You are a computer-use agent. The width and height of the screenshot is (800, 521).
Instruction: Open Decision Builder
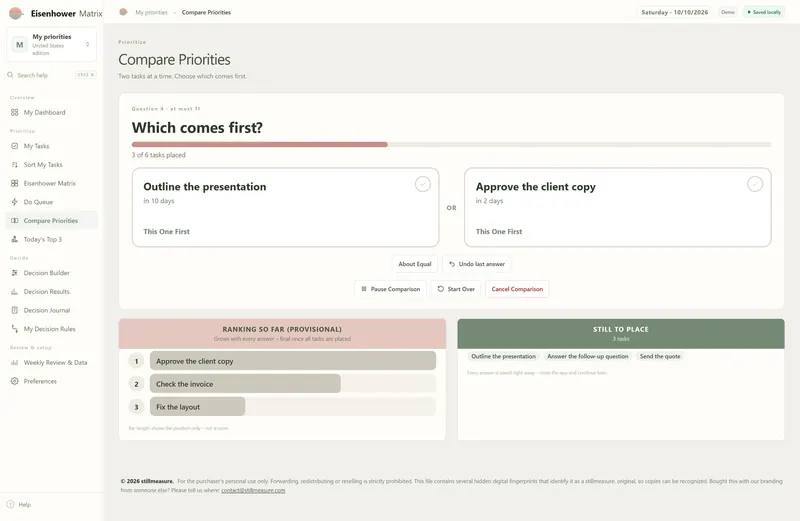pyautogui.click(x=52, y=273)
